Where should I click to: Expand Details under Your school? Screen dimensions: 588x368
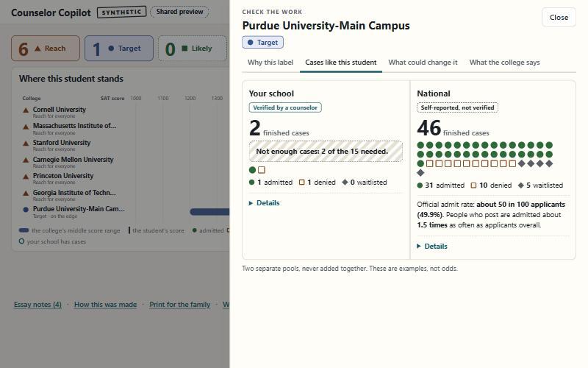(x=265, y=203)
